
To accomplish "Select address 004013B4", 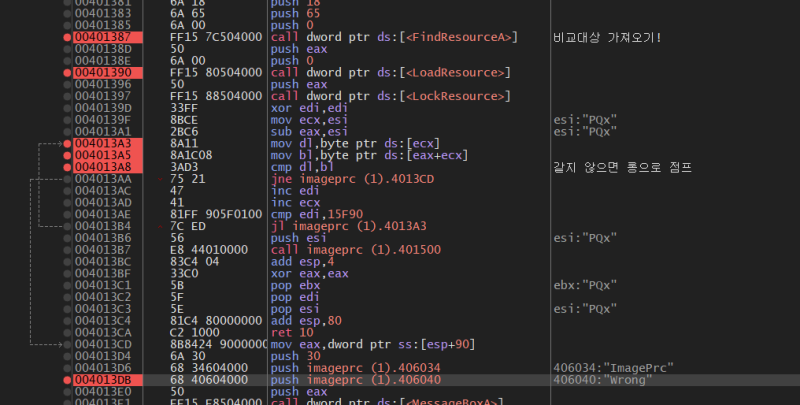I will pos(103,226).
